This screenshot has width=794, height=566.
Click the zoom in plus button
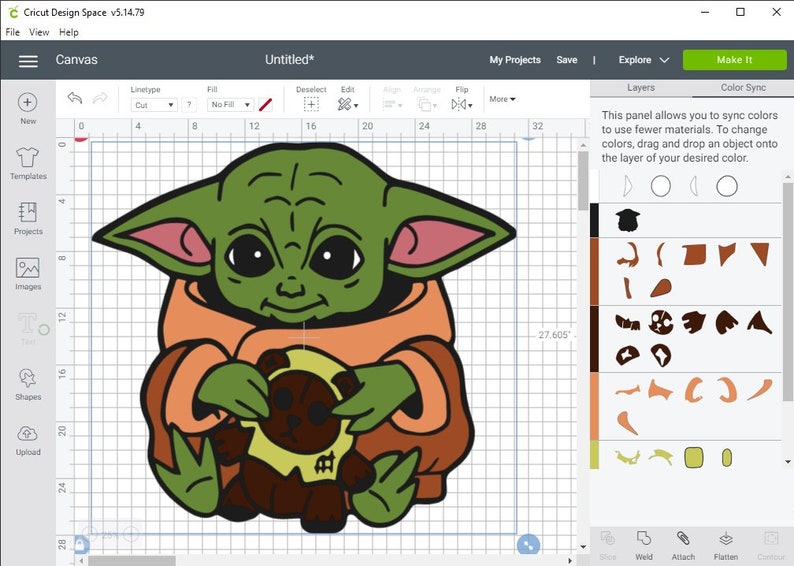(131, 533)
